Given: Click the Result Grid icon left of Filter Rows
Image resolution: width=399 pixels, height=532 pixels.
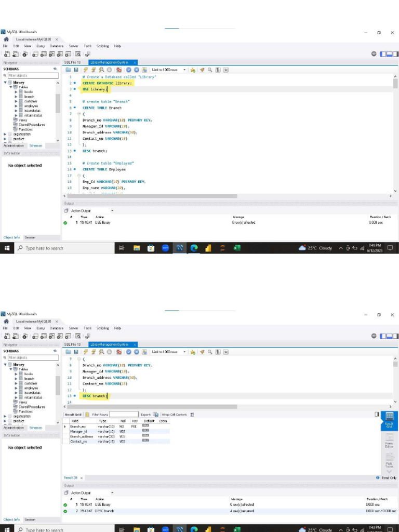Looking at the screenshot, I should point(87,415).
